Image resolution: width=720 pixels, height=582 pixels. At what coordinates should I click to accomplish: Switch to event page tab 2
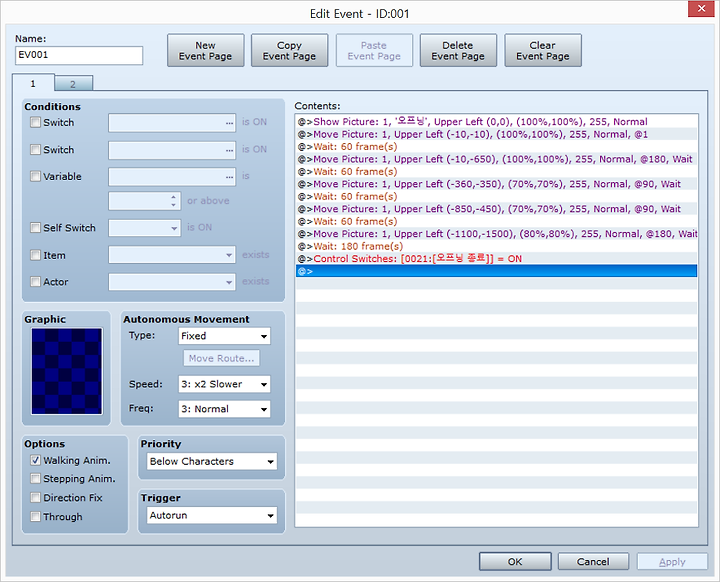click(x=73, y=84)
